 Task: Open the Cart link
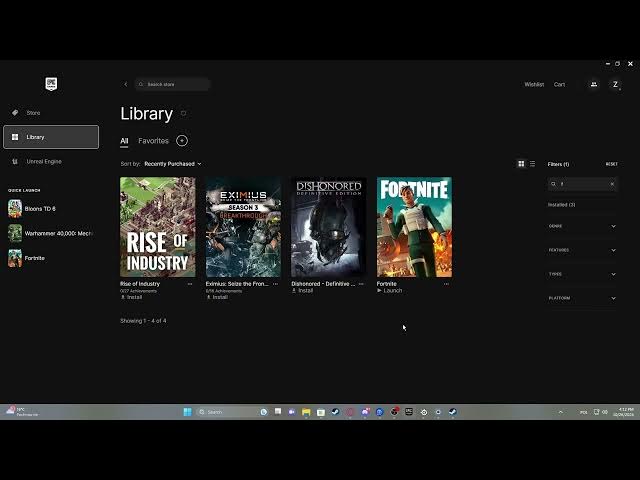(x=559, y=84)
